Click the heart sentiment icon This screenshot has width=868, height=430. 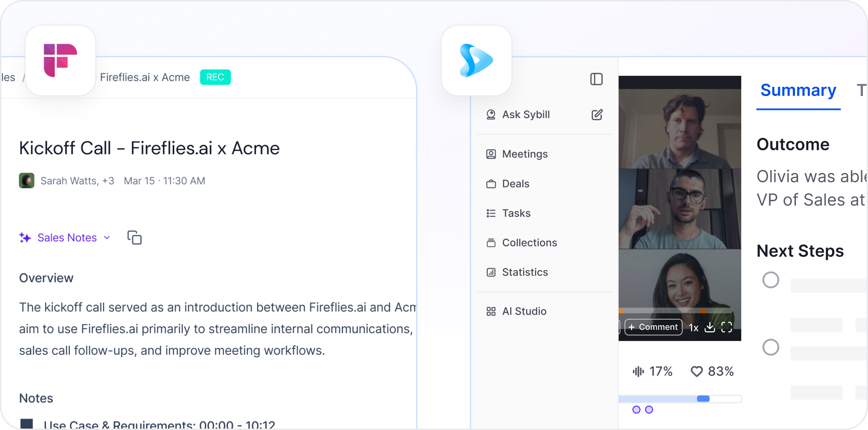pyautogui.click(x=697, y=371)
